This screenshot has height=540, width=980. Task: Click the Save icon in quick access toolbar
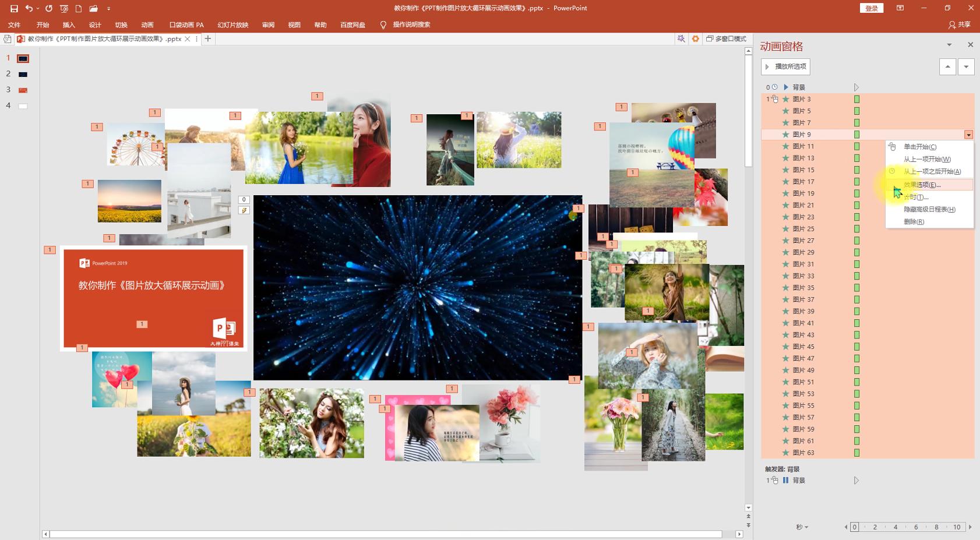(14, 8)
